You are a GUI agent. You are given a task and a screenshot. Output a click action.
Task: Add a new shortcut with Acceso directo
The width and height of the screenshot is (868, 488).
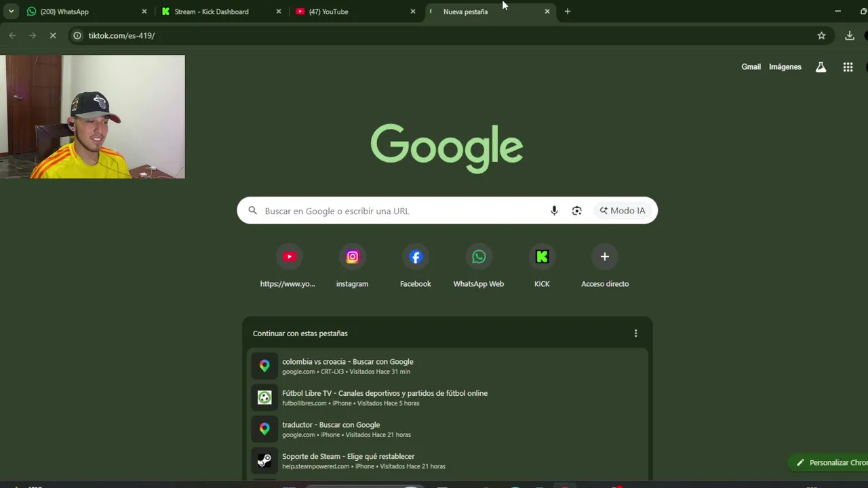point(605,266)
